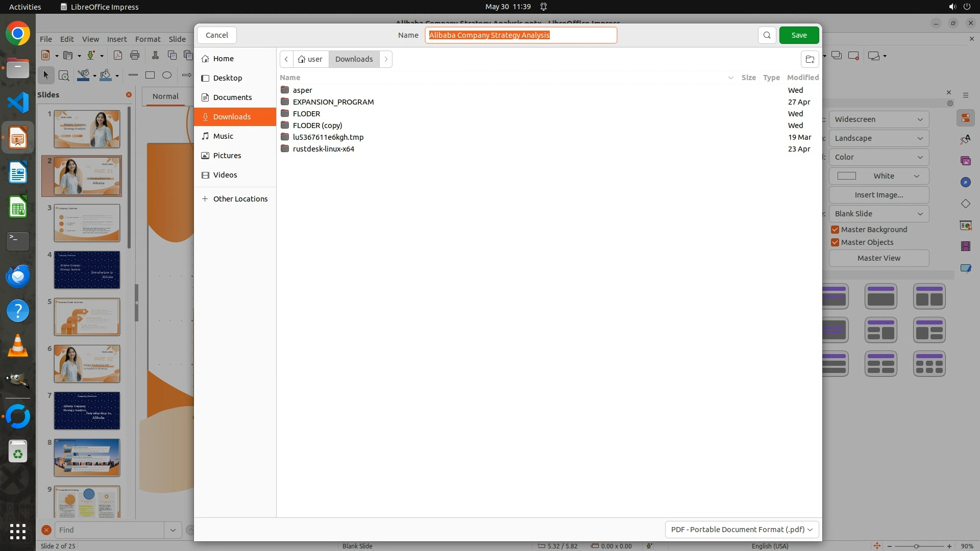This screenshot has width=980, height=551.
Task: Open the Landscape orientation dropdown
Action: (878, 138)
